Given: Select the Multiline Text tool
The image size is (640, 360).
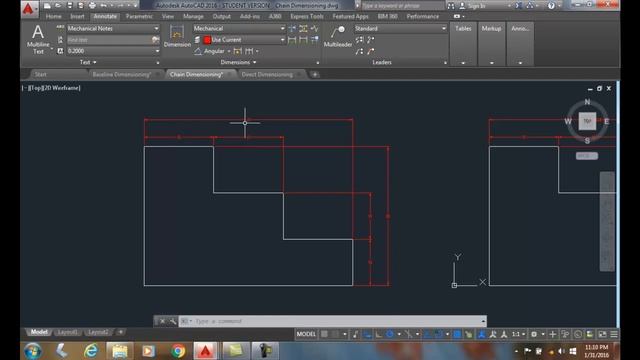Looking at the screenshot, I should click(x=38, y=39).
